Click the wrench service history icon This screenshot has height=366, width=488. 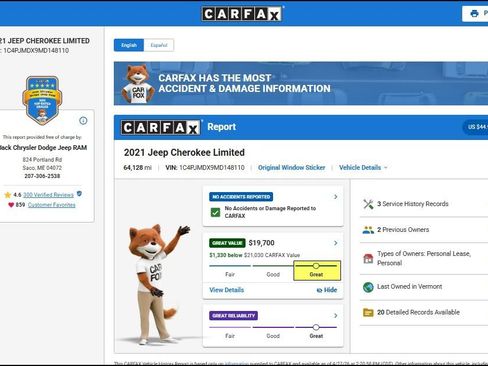click(368, 204)
